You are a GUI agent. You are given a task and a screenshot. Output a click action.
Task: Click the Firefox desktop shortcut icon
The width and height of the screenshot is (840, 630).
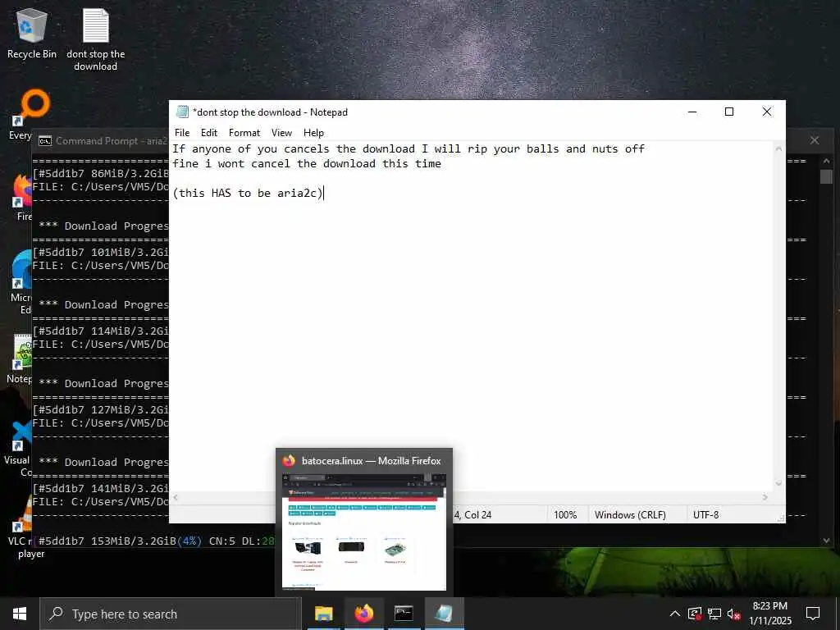(21, 197)
